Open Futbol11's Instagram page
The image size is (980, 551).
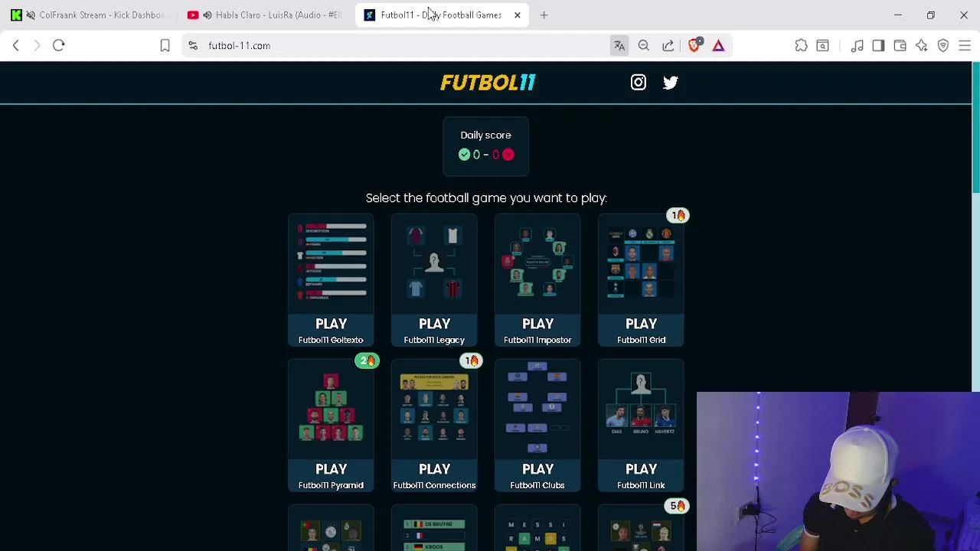click(x=638, y=83)
